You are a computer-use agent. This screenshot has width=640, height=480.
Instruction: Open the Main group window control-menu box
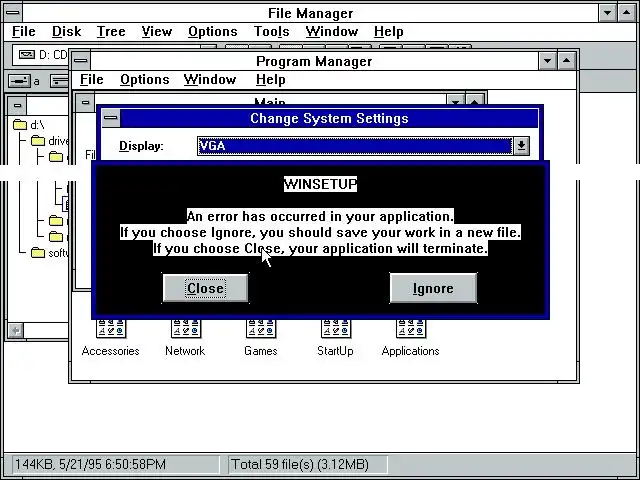[85, 102]
